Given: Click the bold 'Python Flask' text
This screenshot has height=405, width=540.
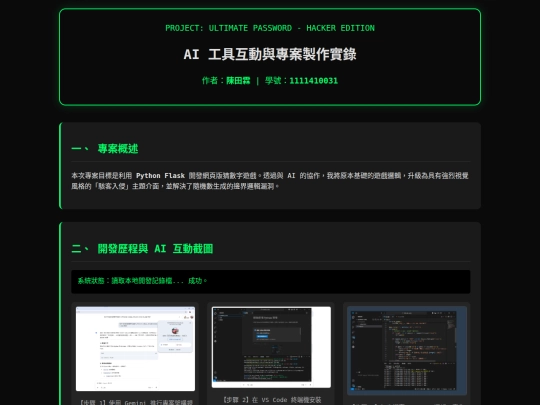Looking at the screenshot, I should pyautogui.click(x=160, y=176).
